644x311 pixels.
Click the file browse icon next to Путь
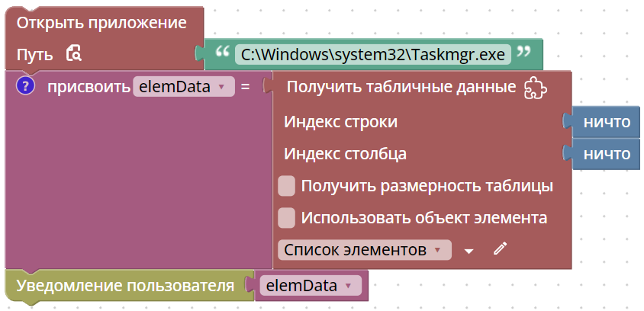tap(74, 54)
